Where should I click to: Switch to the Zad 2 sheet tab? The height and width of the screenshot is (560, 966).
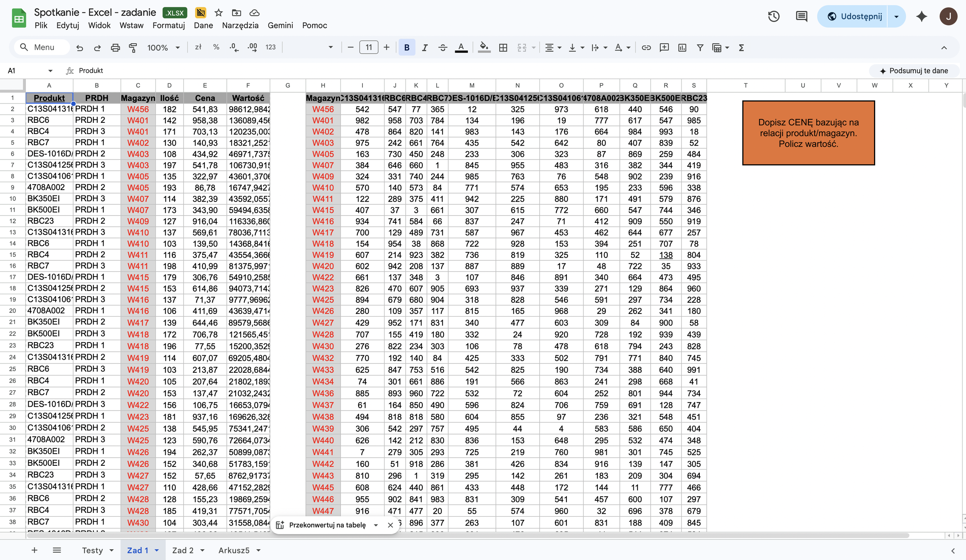pyautogui.click(x=182, y=550)
